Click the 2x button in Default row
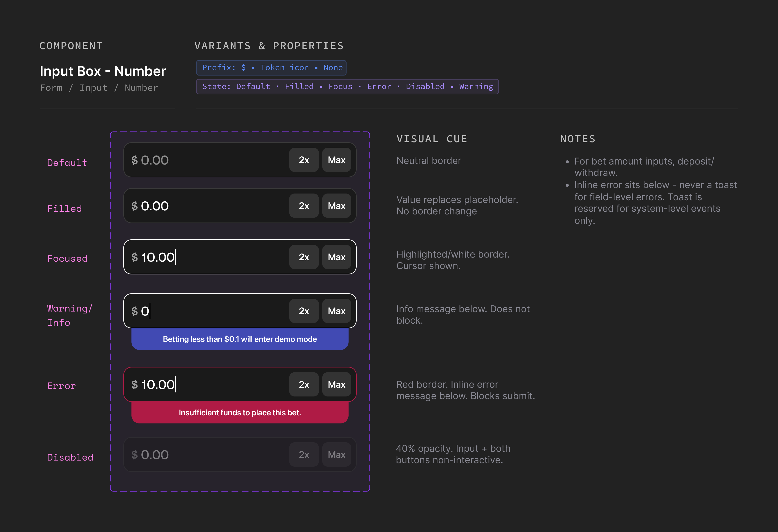 (x=304, y=160)
